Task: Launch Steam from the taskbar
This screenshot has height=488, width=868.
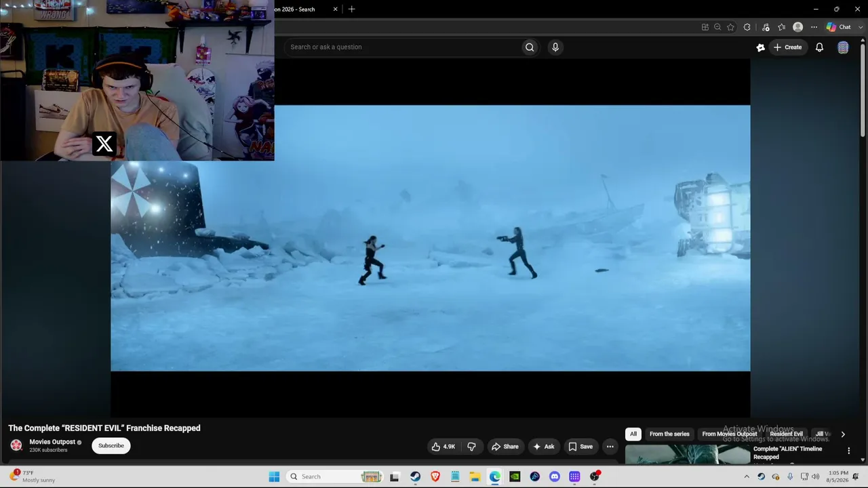Action: [415, 476]
